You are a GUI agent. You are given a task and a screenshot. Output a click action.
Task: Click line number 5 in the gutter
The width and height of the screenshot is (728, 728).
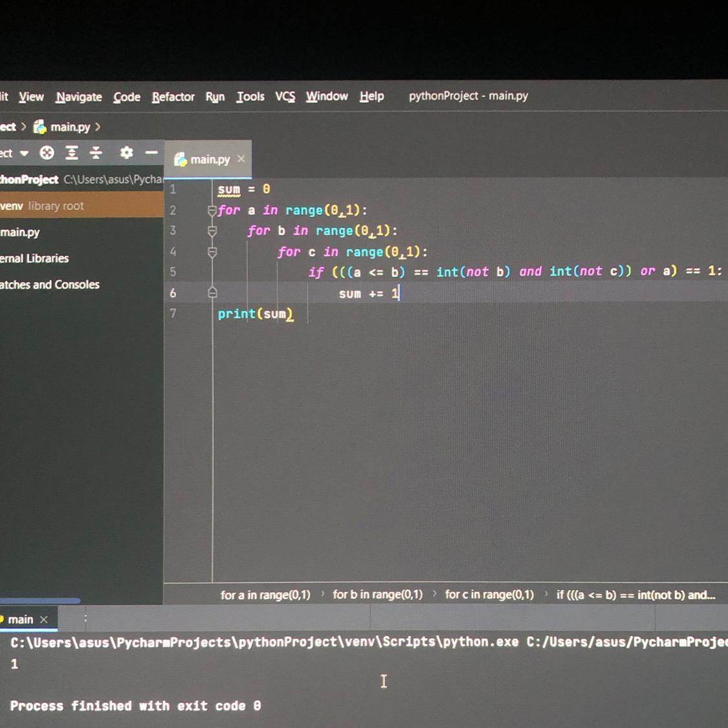[173, 272]
